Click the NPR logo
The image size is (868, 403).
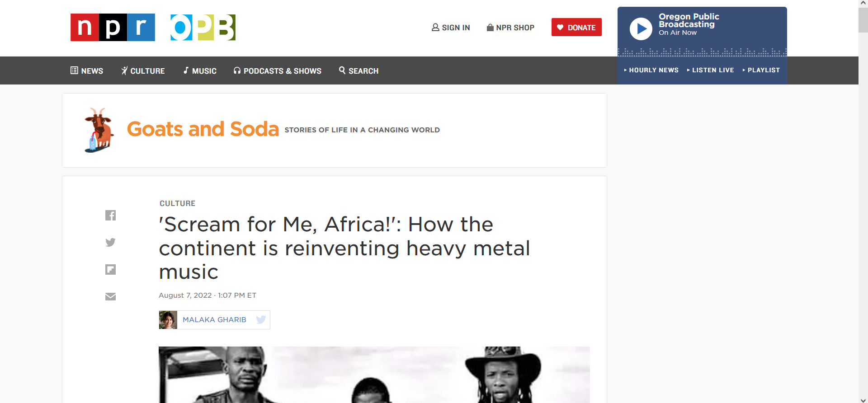[113, 28]
